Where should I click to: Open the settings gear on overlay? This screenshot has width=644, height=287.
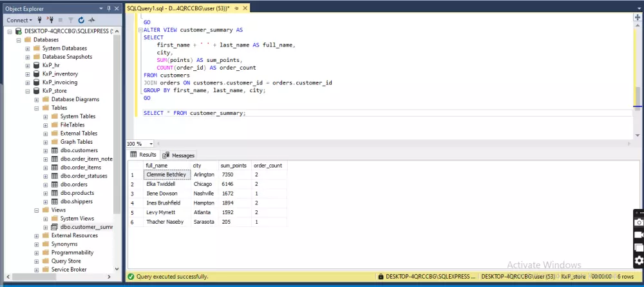click(x=639, y=261)
